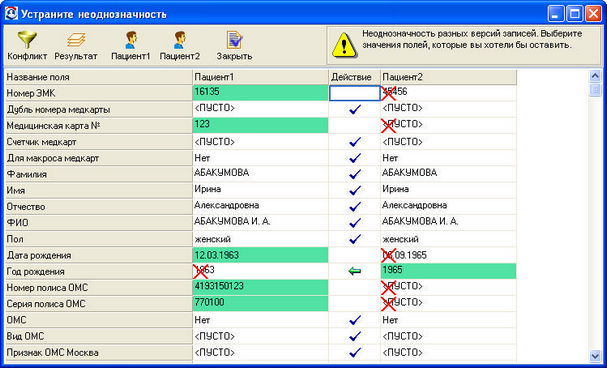Click the Пациент2 column header
Screen dimensions: 607x368
point(448,77)
